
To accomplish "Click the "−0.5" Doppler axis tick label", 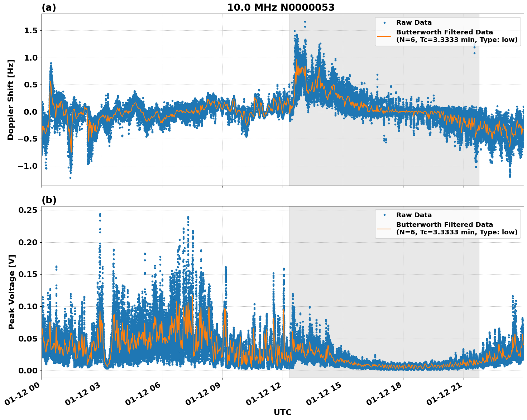I will pos(27,139).
